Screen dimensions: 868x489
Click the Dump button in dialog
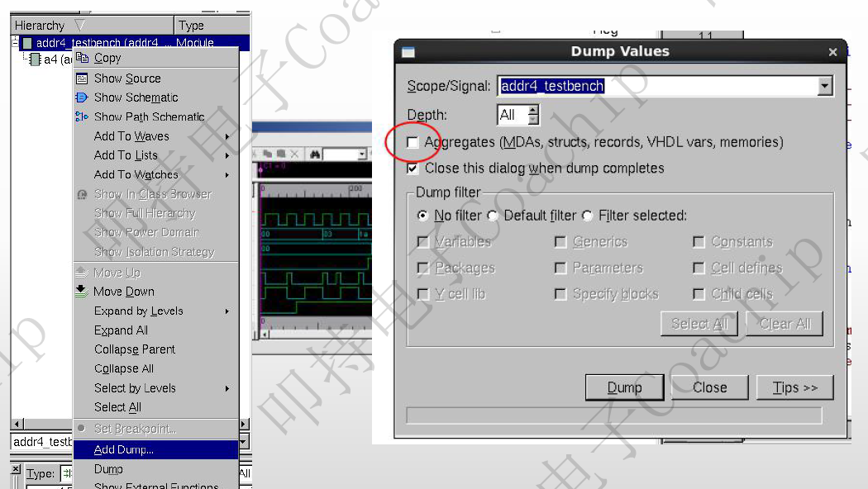pyautogui.click(x=624, y=387)
